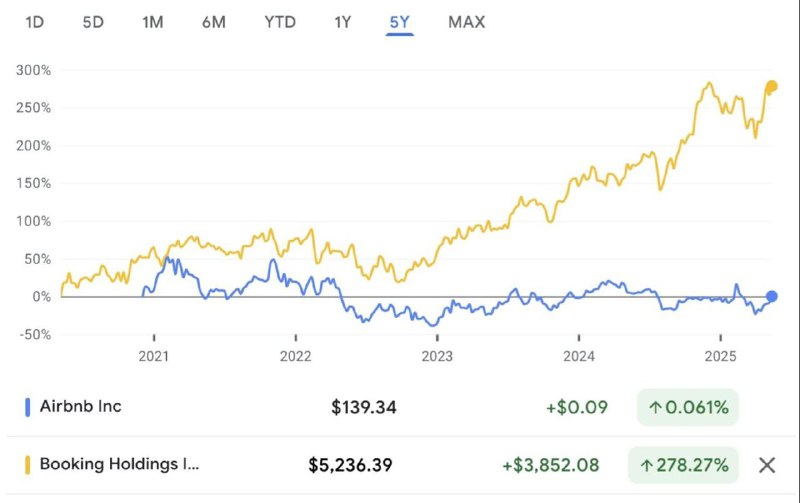
Task: Show the MAX time range
Action: pos(467,22)
